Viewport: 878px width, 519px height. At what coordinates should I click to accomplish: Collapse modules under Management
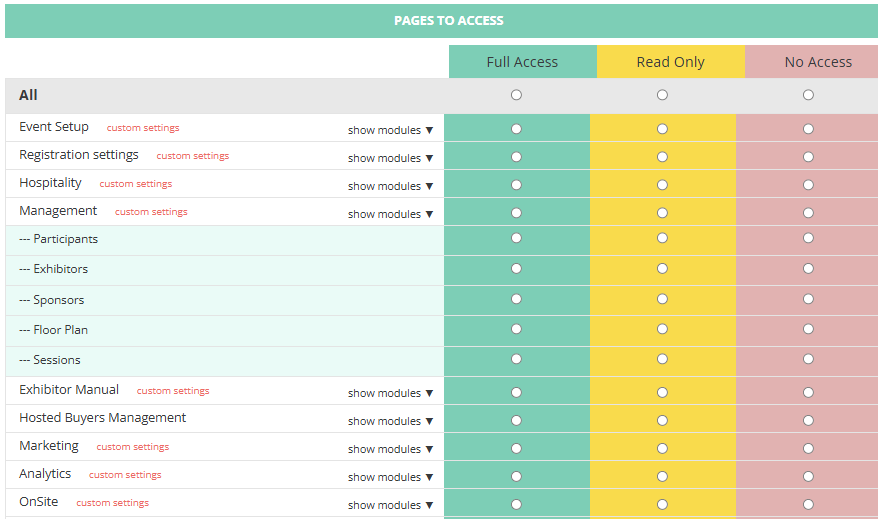(x=390, y=214)
